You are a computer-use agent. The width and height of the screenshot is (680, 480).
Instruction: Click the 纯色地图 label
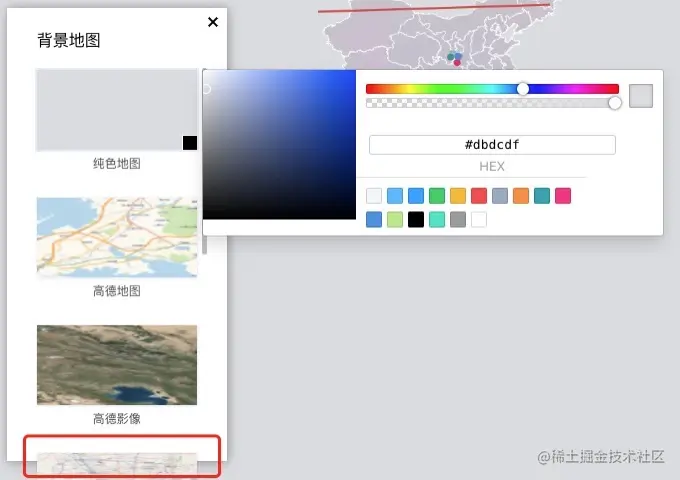117,164
